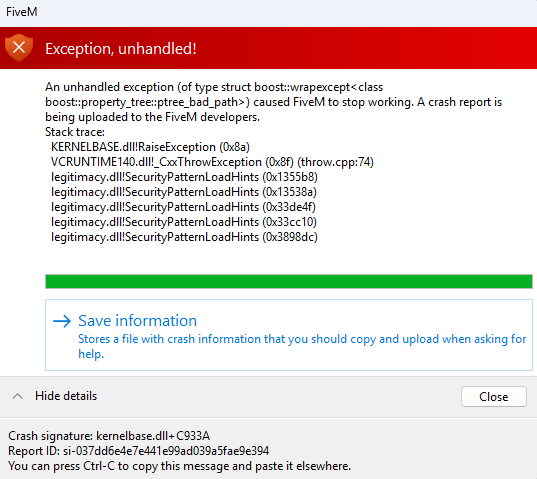Select the KERNELBASE.dll!RaiseException stack line
The height and width of the screenshot is (479, 537).
[150, 147]
